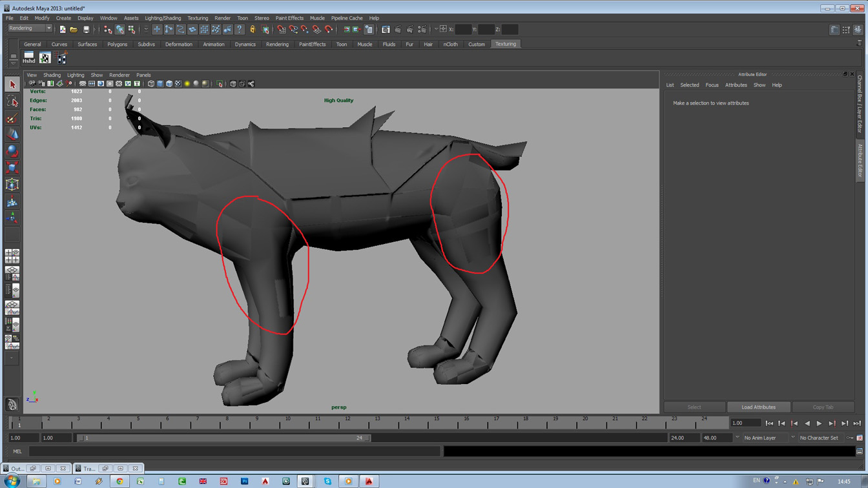Click the Open Scene folder icon
The image size is (868, 488).
tap(74, 29)
